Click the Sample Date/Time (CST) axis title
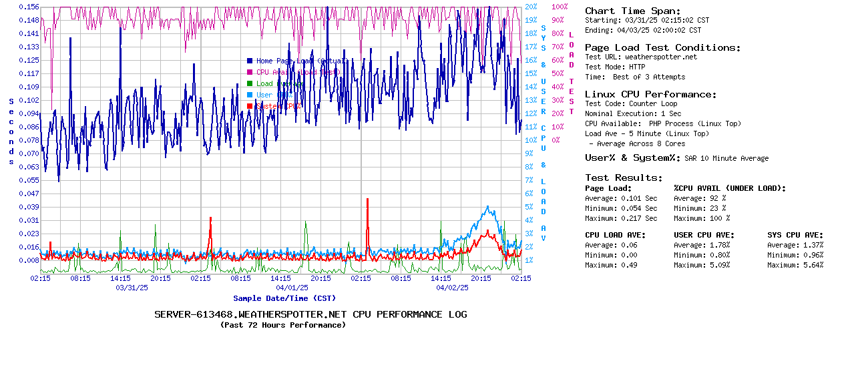Viewport: 868px width, 367px height. (284, 298)
